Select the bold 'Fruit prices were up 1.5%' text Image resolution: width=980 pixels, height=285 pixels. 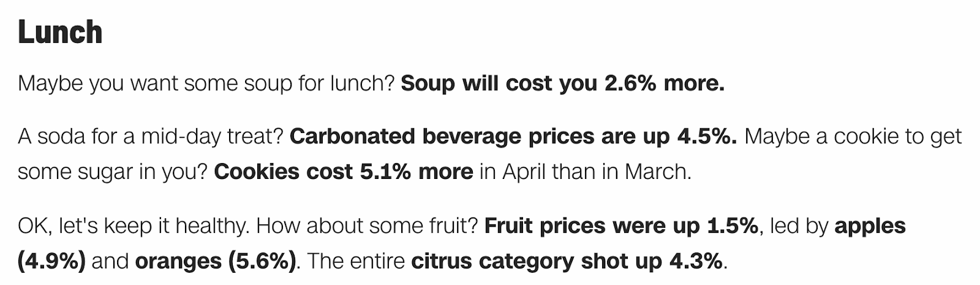pyautogui.click(x=622, y=226)
